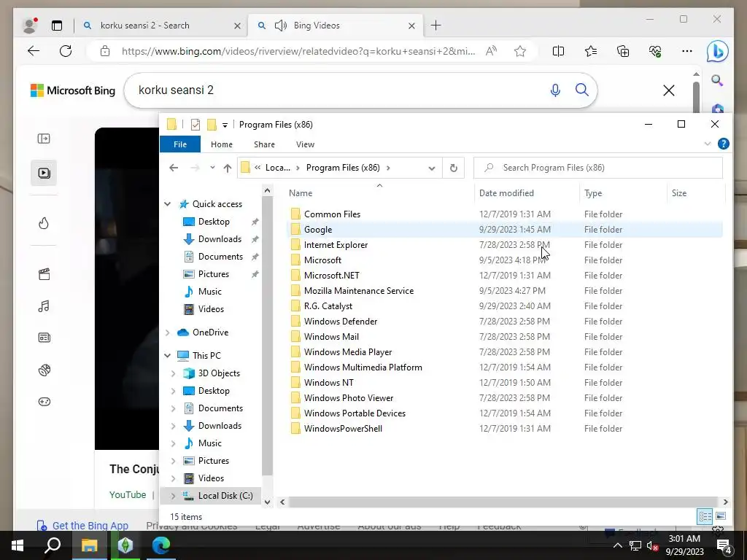This screenshot has width=747, height=560.
Task: Open Windows Start button
Action: pyautogui.click(x=18, y=545)
